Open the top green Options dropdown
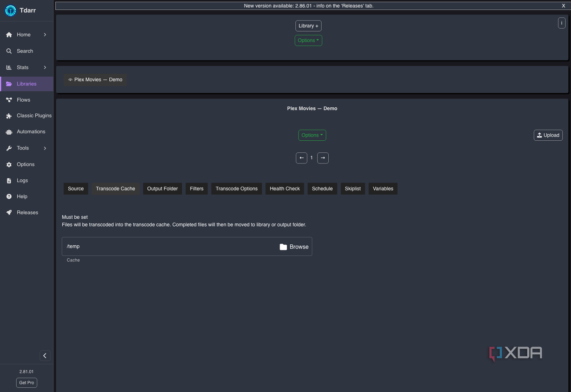Screen dimensions: 571x392 tap(308, 40)
